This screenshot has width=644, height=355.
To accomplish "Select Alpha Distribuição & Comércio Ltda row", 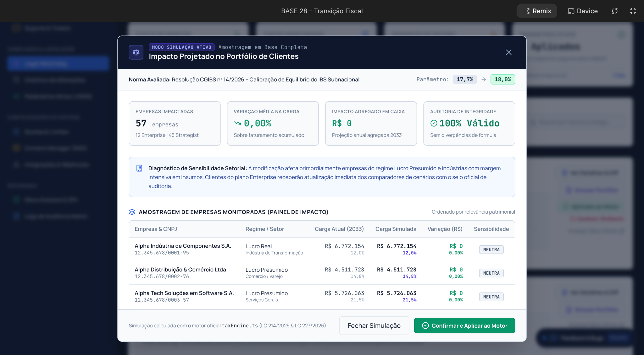I will (322, 273).
